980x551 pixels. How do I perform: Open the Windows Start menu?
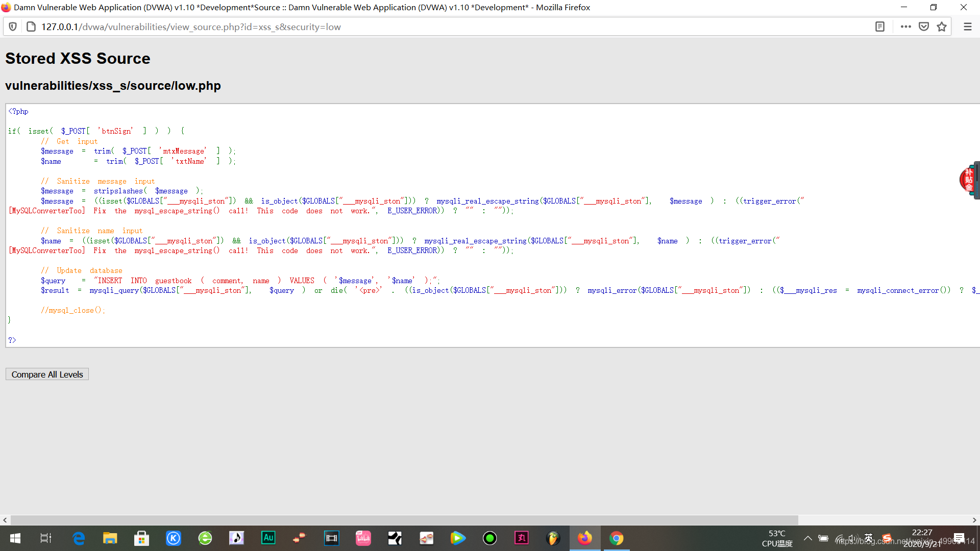tap(15, 538)
